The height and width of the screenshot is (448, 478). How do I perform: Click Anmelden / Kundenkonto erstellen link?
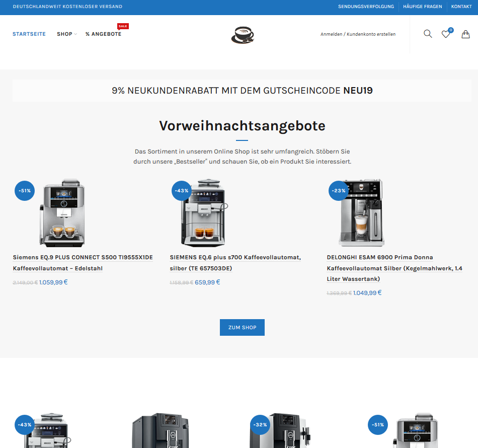pyautogui.click(x=358, y=34)
